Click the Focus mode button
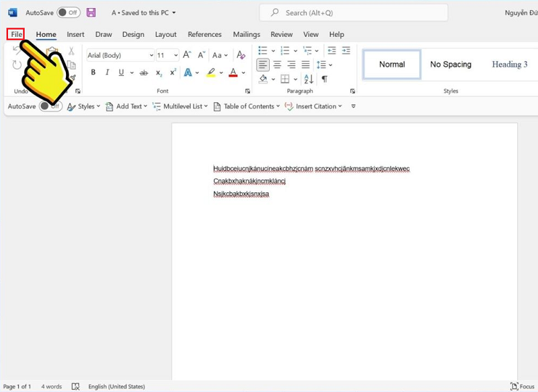 [523, 387]
